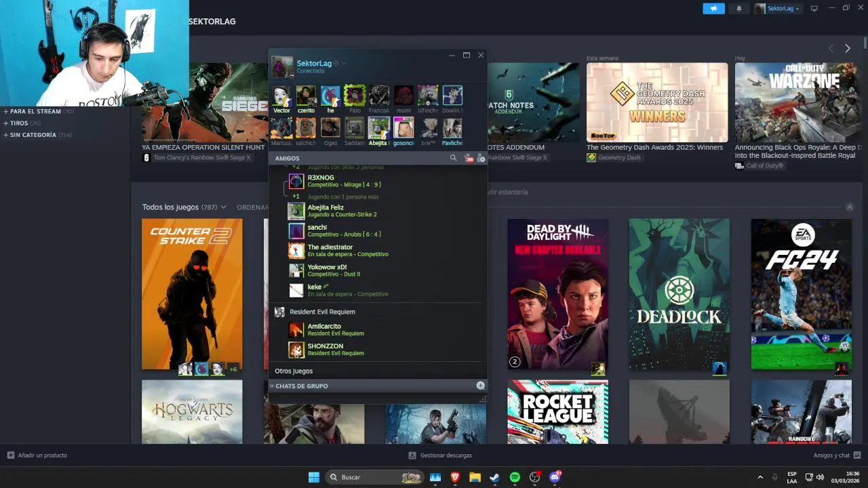Open Steam notifications bell
This screenshot has width=868, height=488.
738,8
